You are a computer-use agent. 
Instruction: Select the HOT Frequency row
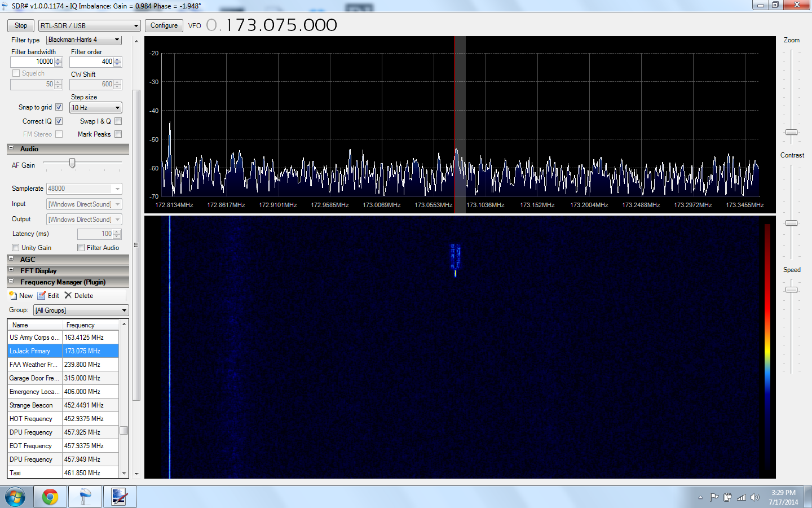pyautogui.click(x=63, y=419)
